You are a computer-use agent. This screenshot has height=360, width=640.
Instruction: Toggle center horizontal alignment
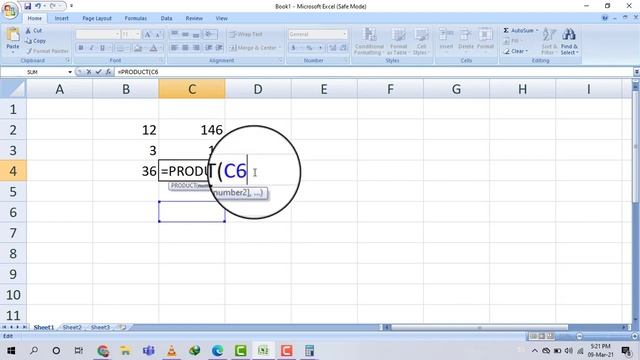click(185, 48)
